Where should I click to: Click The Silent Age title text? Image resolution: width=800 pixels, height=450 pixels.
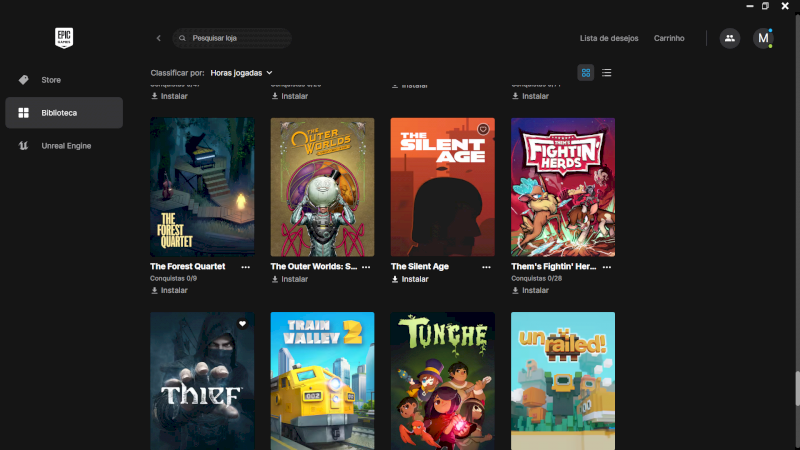419,266
